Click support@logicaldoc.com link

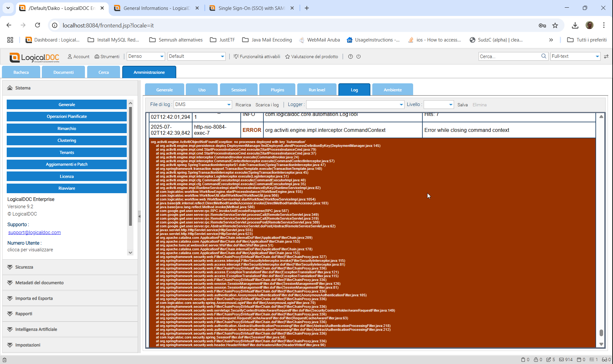point(34,232)
